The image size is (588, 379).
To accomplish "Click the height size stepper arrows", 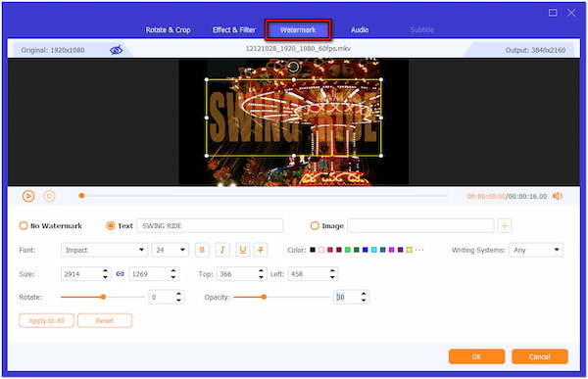I will (x=173, y=274).
